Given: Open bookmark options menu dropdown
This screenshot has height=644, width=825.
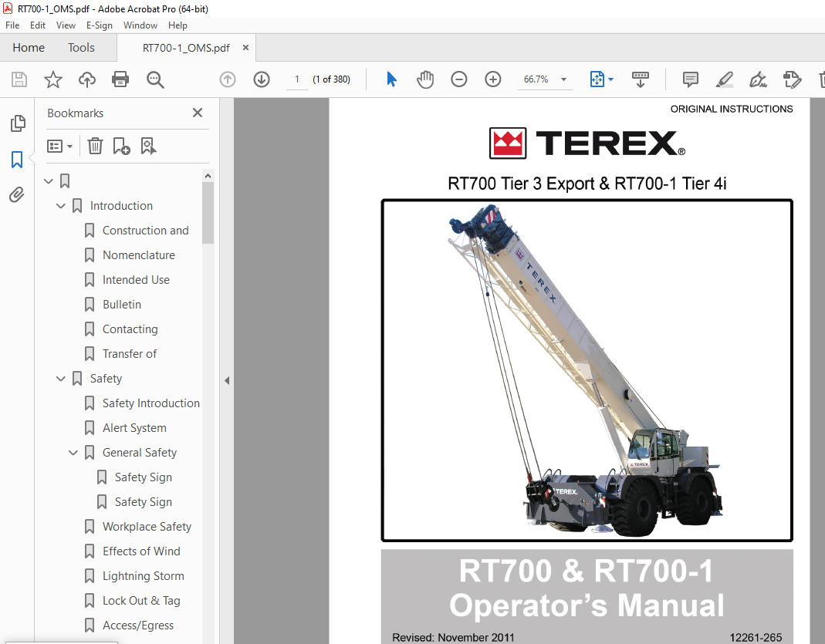Looking at the screenshot, I should (59, 146).
